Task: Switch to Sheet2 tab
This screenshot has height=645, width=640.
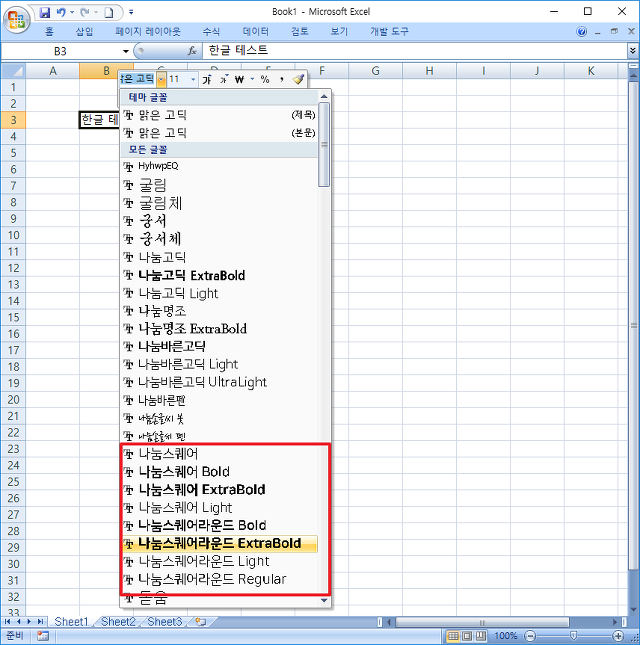Action: tap(118, 621)
